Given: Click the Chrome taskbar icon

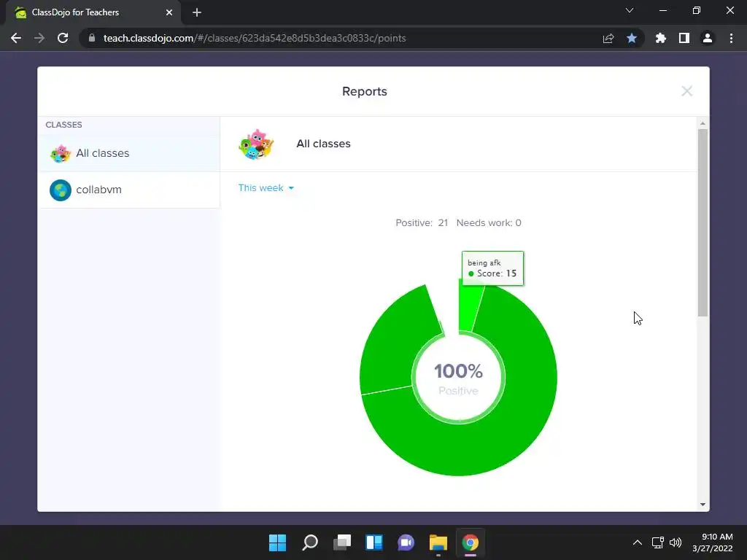Looking at the screenshot, I should tap(471, 542).
